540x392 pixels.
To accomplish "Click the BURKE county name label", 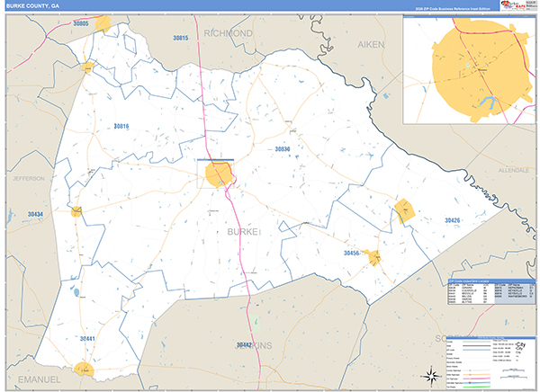I will click(x=242, y=232).
